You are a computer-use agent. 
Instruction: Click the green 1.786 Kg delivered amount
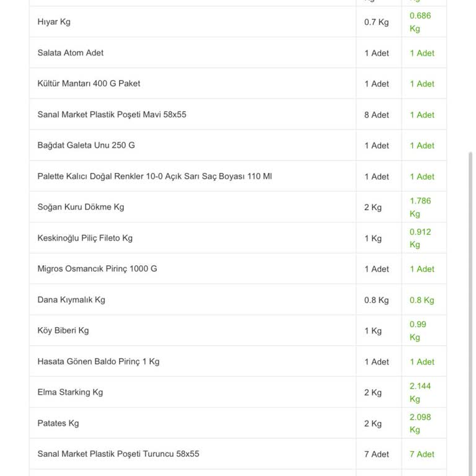click(420, 207)
